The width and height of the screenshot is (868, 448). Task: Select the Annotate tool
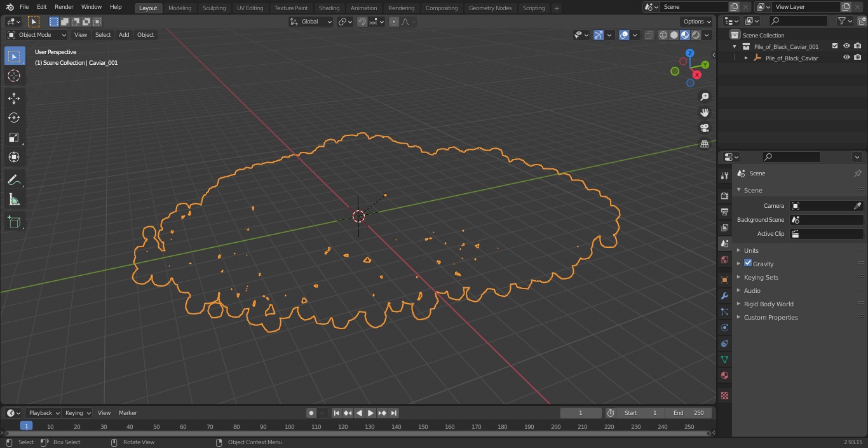click(14, 180)
